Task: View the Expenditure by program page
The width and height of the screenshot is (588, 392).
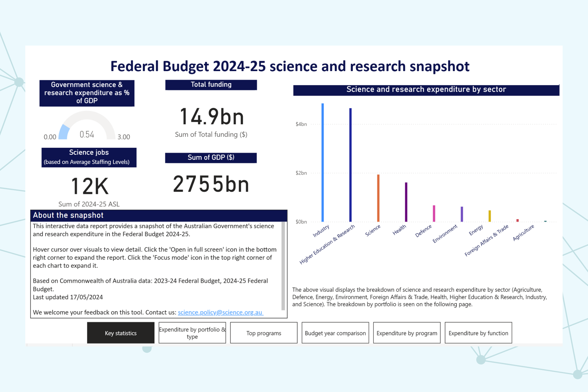Action: tap(407, 333)
